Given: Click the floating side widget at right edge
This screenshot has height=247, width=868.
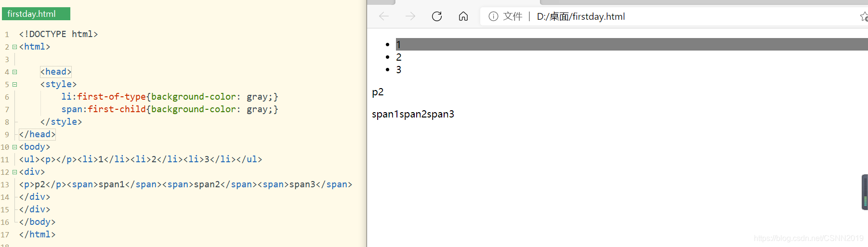Looking at the screenshot, I should (x=865, y=192).
